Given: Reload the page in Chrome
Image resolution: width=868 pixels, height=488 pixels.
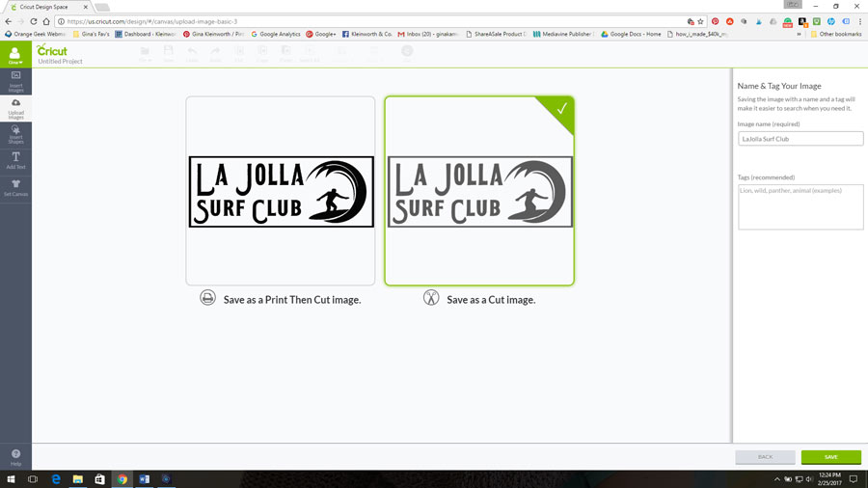Looking at the screenshot, I should [x=33, y=21].
